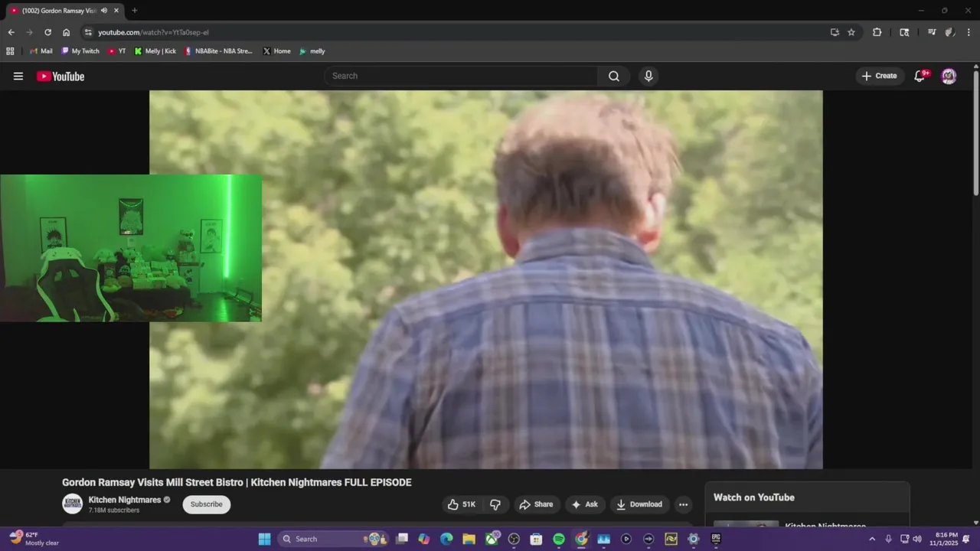Open media controls icon in Chrome toolbar
This screenshot has height=551, width=980.
(x=932, y=32)
